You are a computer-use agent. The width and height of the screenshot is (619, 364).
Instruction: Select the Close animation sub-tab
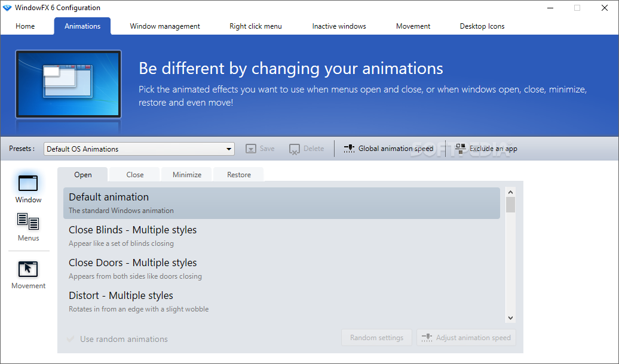coord(135,175)
